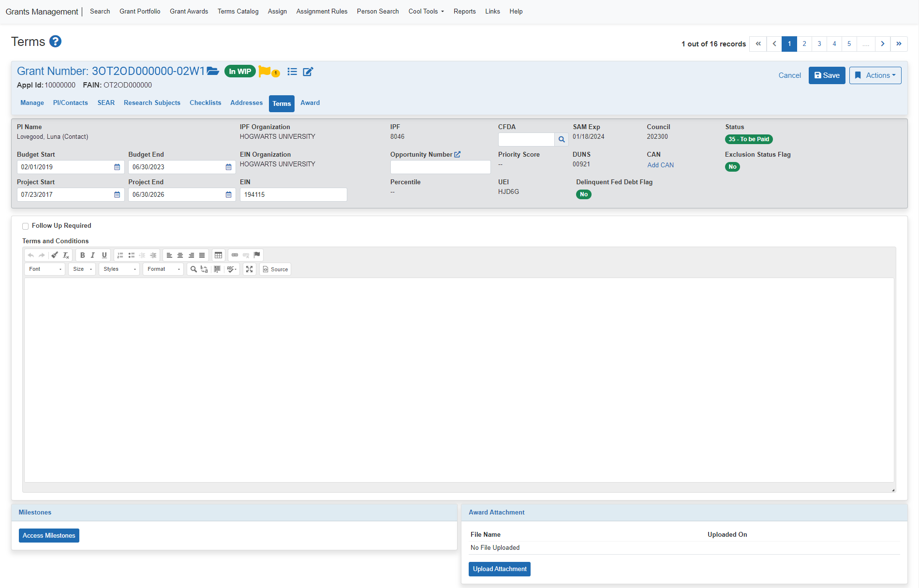The width and height of the screenshot is (919, 588).
Task: Insert a link using the chain icon
Action: [x=235, y=255]
